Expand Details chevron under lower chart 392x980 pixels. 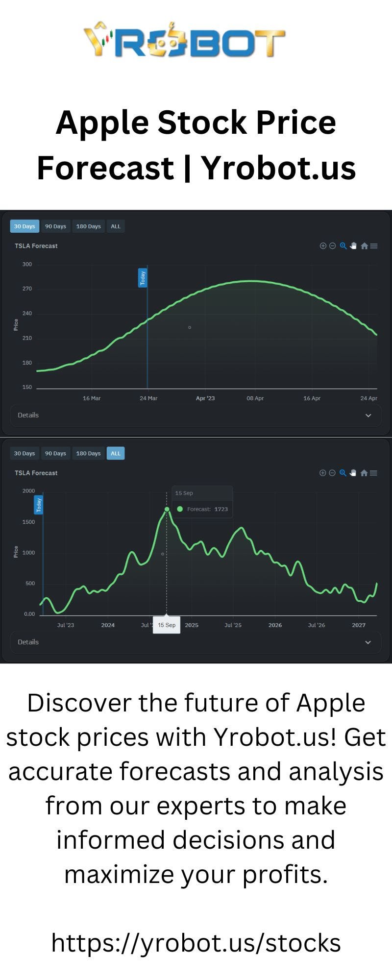368,642
